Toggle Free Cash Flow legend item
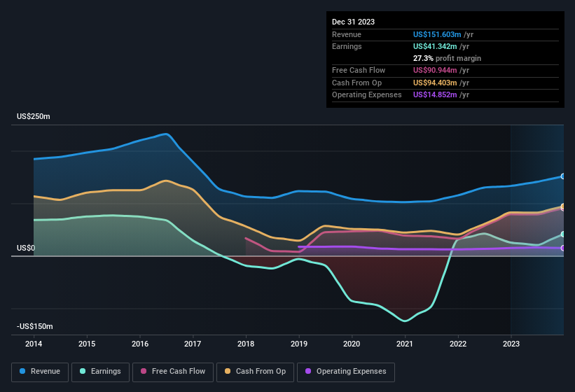This screenshot has width=575, height=392. [x=172, y=371]
